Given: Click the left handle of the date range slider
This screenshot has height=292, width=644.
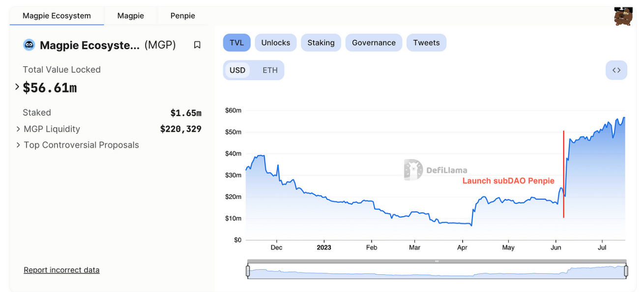Looking at the screenshot, I should point(248,270).
